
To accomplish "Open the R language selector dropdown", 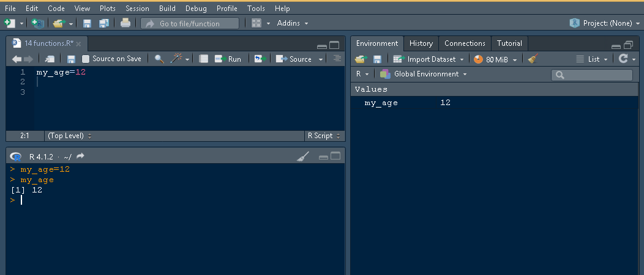I will pyautogui.click(x=362, y=74).
